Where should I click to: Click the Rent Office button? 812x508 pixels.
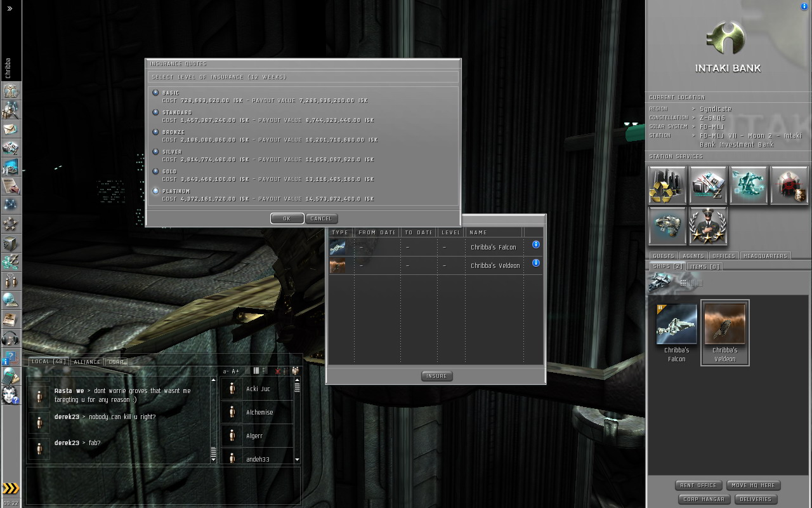tap(698, 485)
